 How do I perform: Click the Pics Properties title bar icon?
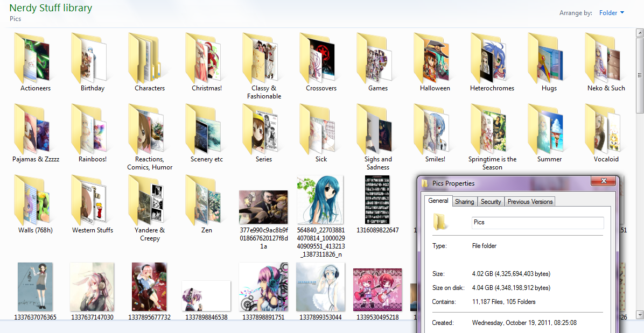point(425,183)
